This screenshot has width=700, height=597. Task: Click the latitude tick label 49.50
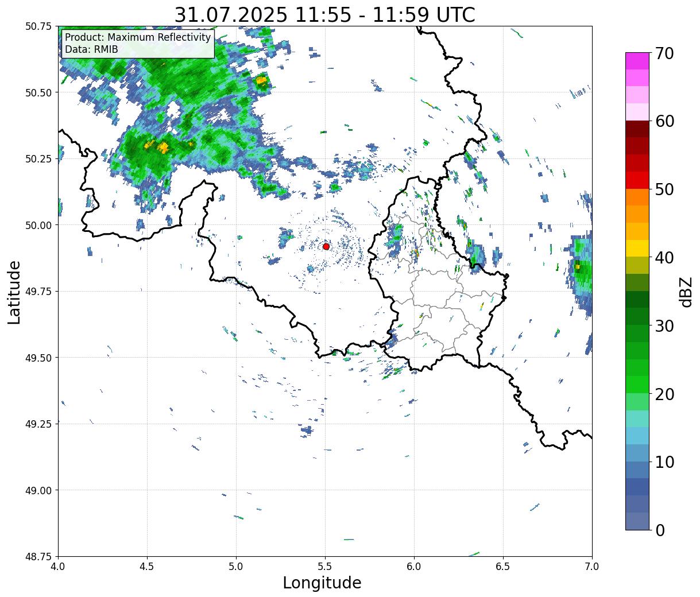38,358
